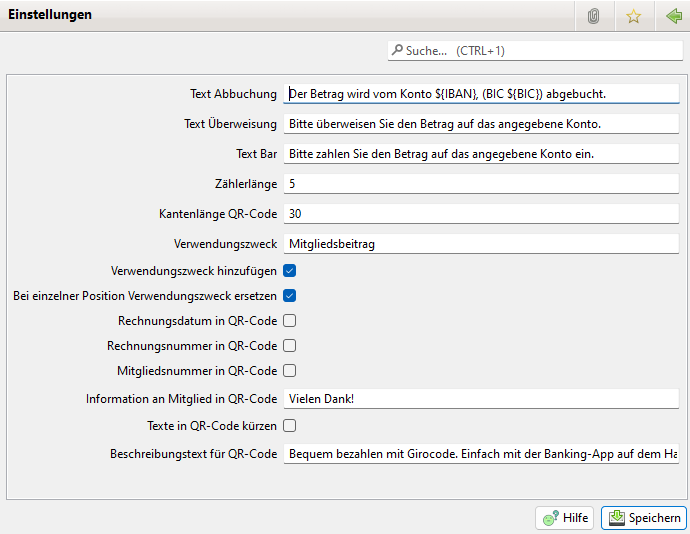Click the Zählerlänge field
Viewport: 690px width, 534px height.
480,184
